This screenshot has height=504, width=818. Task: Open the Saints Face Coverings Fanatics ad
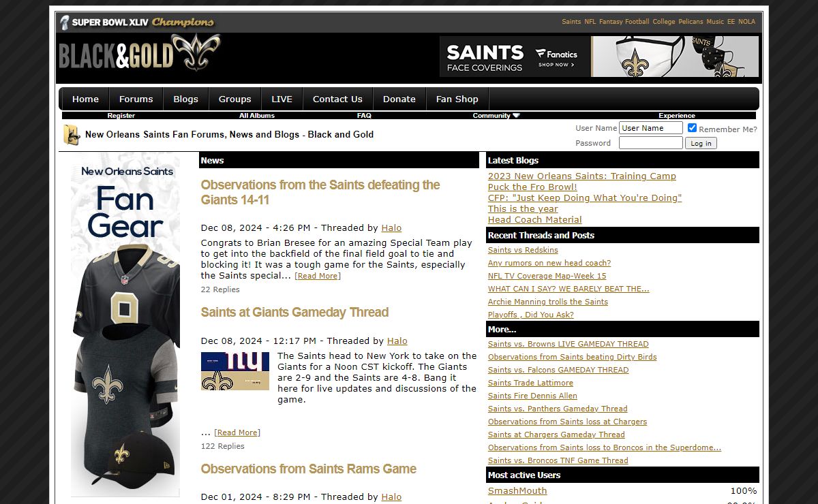[599, 57]
